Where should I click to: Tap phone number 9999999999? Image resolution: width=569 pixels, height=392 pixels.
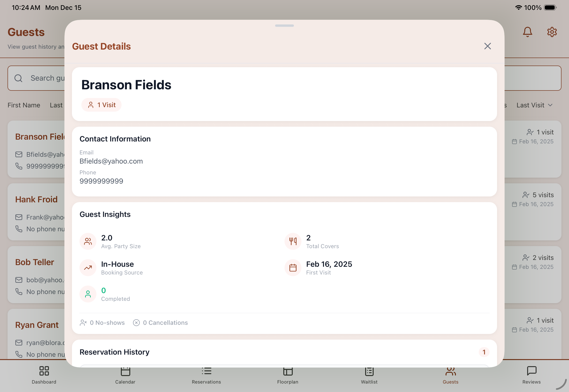click(x=101, y=181)
